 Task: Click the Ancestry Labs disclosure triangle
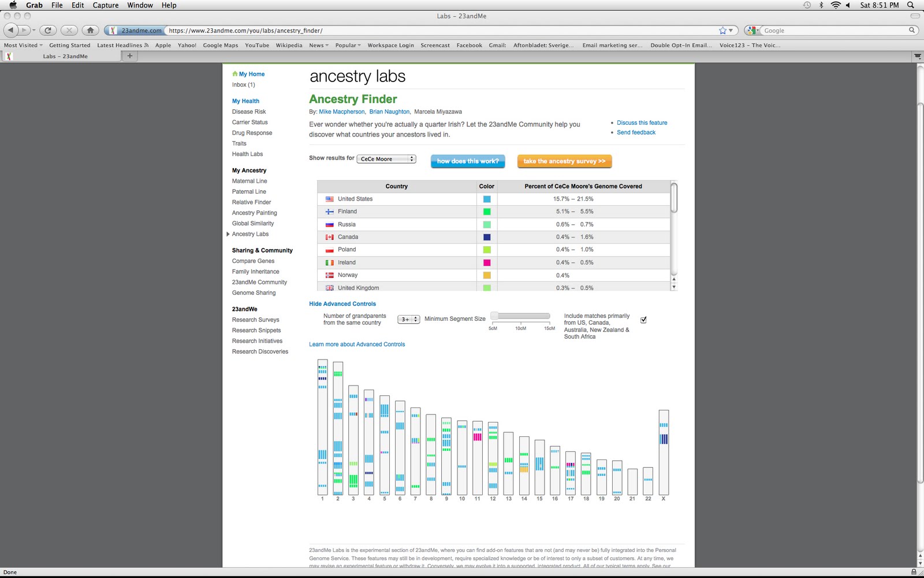pyautogui.click(x=228, y=234)
